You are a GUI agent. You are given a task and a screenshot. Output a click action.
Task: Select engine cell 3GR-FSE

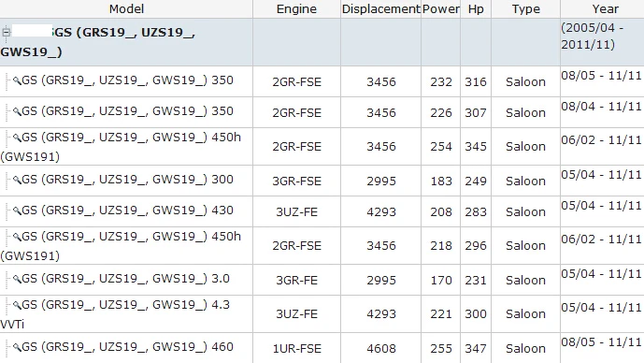[296, 181]
